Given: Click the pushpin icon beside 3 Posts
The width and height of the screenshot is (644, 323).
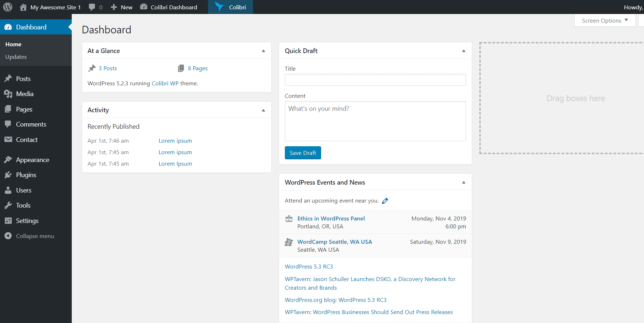Looking at the screenshot, I should 92,68.
